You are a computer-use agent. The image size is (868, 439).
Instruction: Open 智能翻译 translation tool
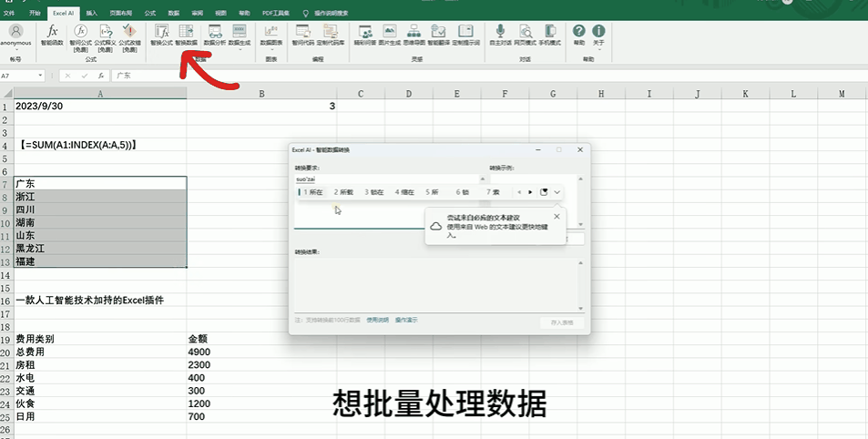(438, 31)
